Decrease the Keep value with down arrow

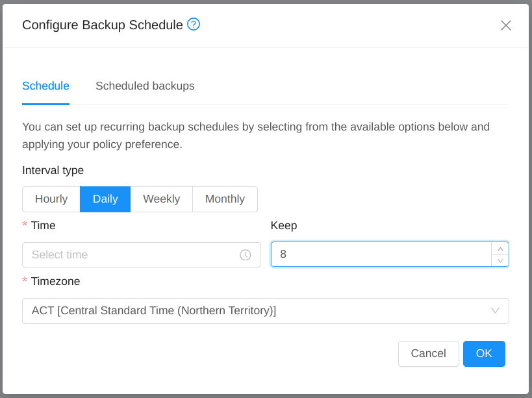[x=500, y=261]
